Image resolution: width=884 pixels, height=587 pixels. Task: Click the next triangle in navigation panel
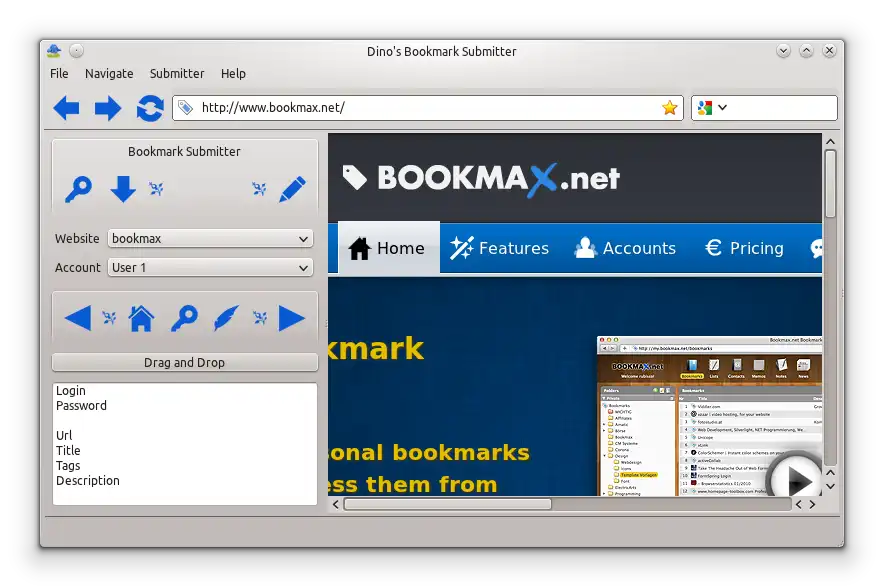tap(291, 318)
